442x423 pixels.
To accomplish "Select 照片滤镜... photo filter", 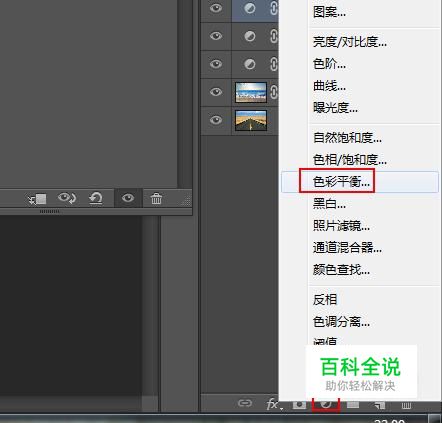I will tap(341, 226).
